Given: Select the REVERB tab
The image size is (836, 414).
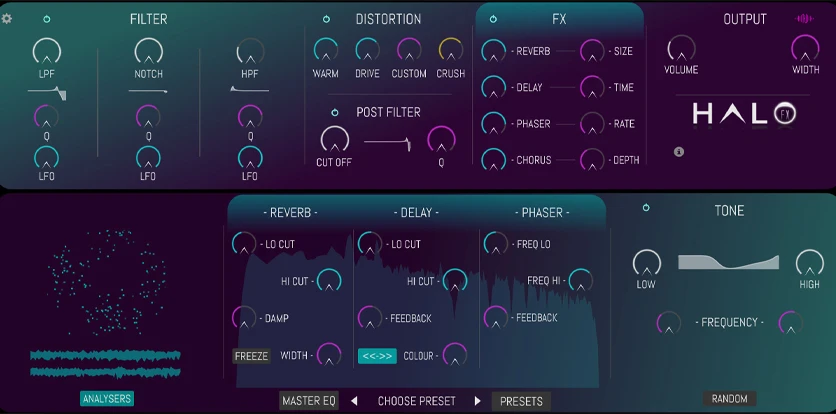Looking at the screenshot, I should click(291, 213).
